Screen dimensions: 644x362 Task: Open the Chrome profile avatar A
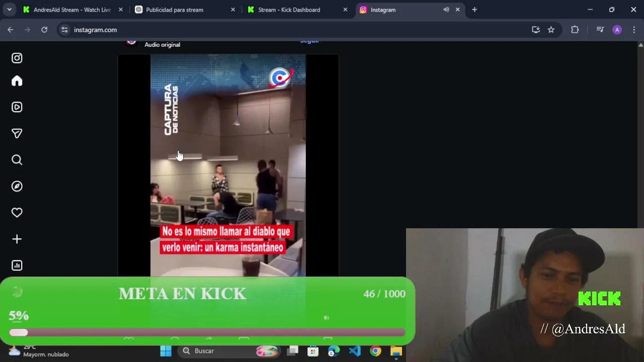pos(617,30)
